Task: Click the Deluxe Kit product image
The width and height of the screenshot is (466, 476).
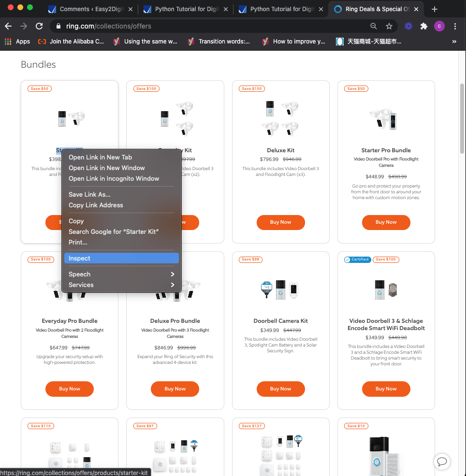Action: (x=280, y=118)
